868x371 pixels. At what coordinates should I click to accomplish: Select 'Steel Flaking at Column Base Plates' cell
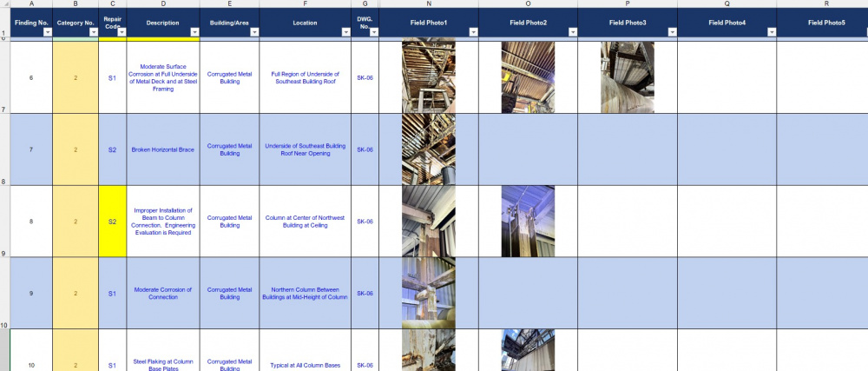coord(163,350)
